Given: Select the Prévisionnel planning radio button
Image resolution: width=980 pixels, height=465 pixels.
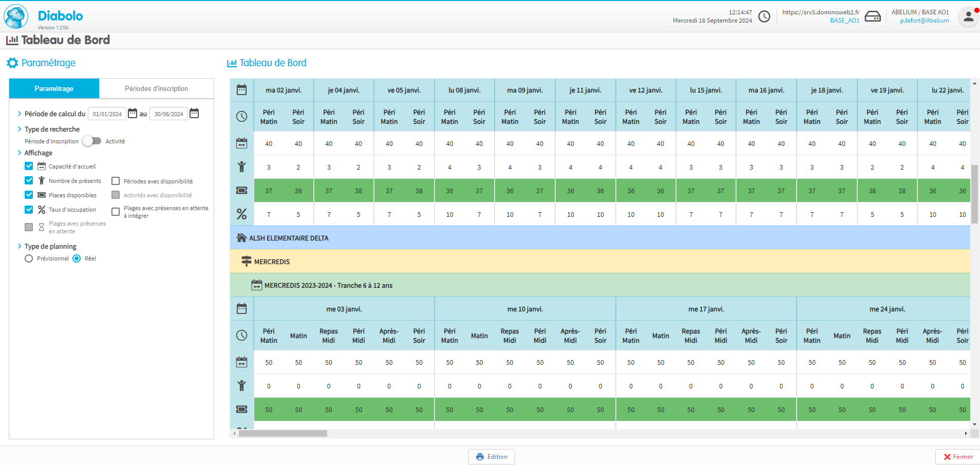Looking at the screenshot, I should click(x=29, y=258).
